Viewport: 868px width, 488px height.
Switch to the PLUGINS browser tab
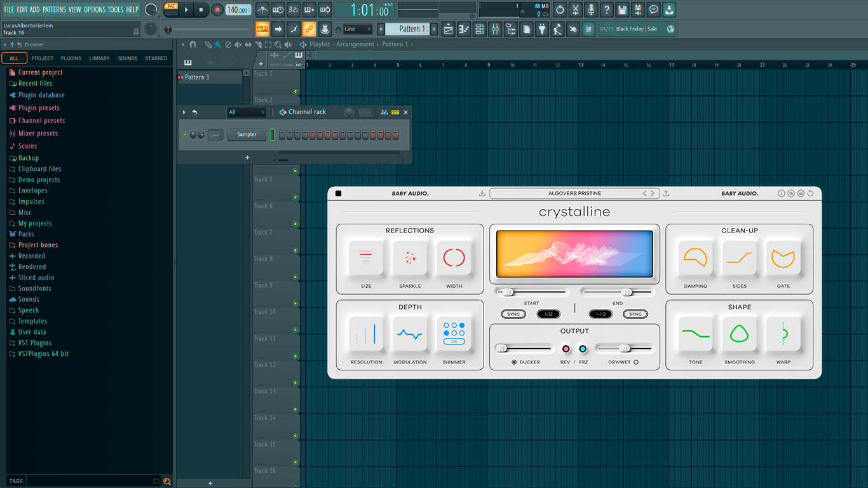click(71, 58)
